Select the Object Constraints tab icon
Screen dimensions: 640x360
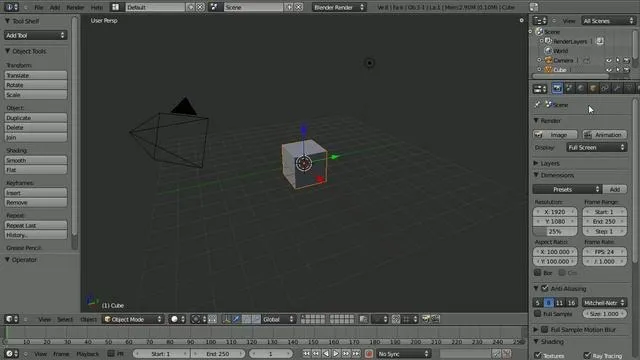(x=605, y=88)
